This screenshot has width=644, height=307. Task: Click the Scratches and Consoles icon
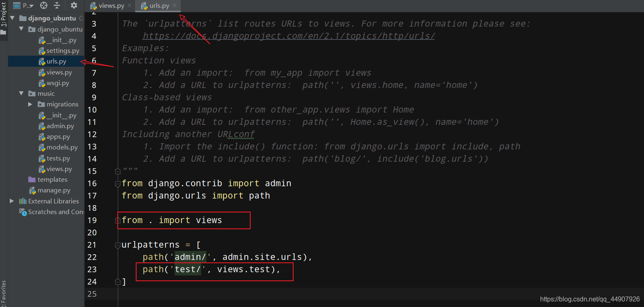pos(23,212)
